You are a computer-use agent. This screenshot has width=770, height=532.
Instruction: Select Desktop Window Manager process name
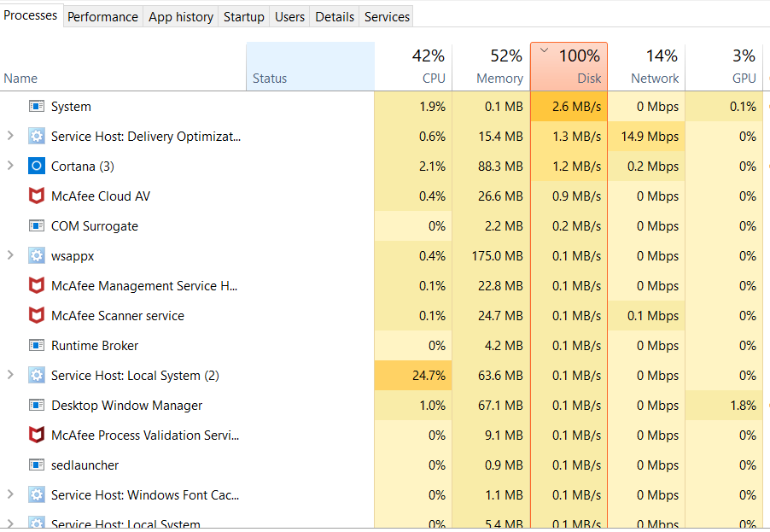(x=126, y=406)
